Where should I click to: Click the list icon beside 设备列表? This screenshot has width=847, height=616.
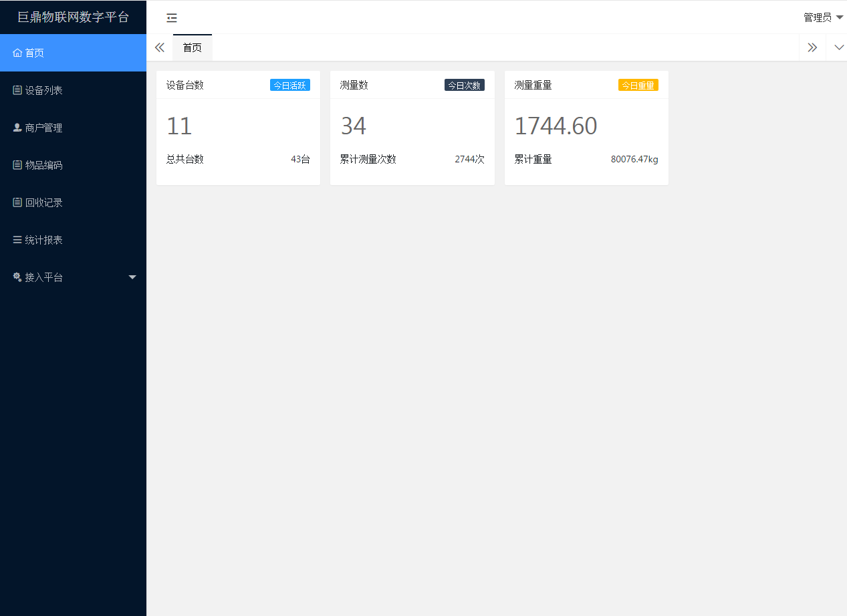17,90
